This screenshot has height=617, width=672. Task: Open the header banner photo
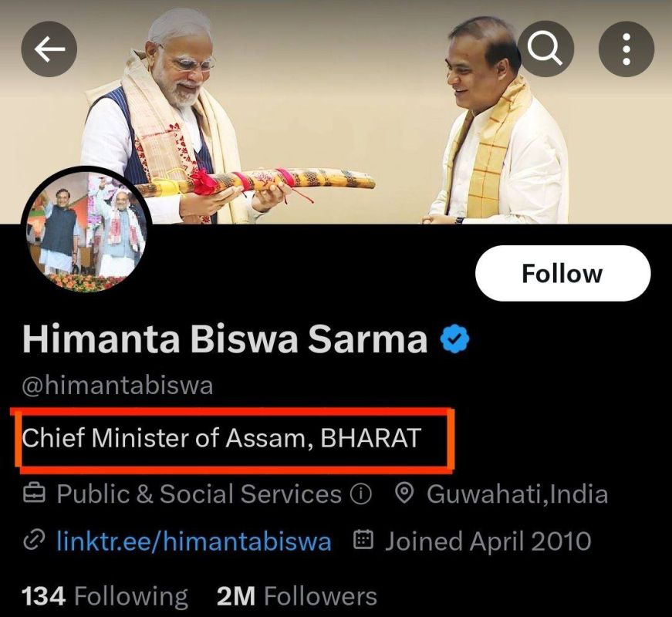tap(336, 111)
